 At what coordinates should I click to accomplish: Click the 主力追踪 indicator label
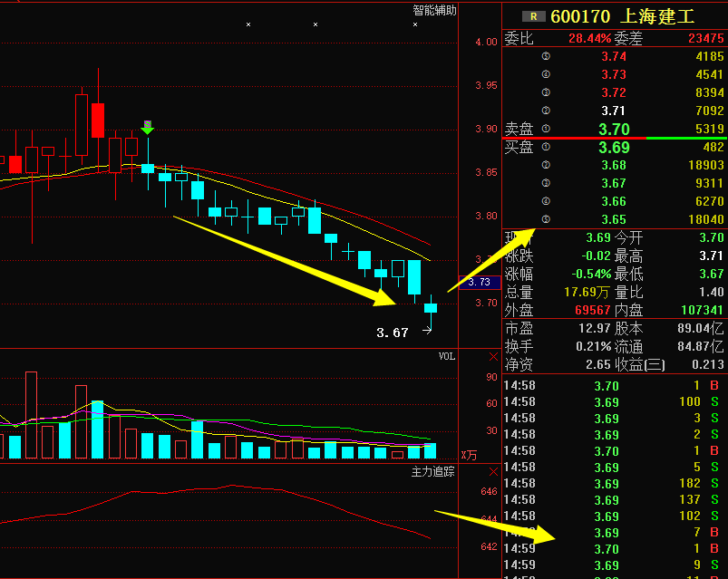point(433,472)
